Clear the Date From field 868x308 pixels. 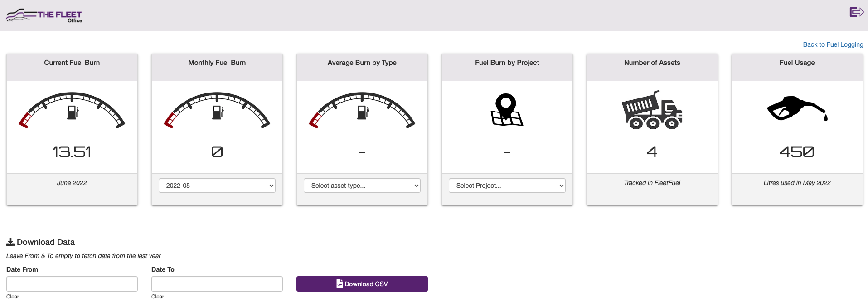(13, 297)
